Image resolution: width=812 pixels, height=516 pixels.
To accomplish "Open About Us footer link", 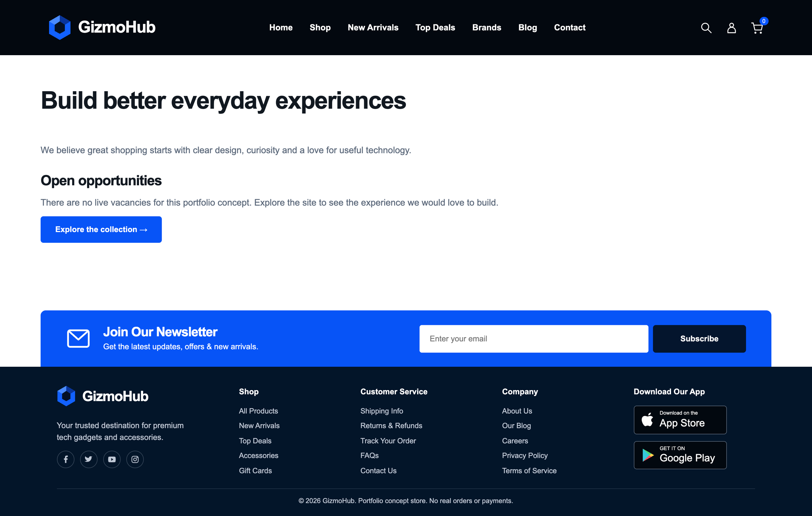I will (x=517, y=411).
